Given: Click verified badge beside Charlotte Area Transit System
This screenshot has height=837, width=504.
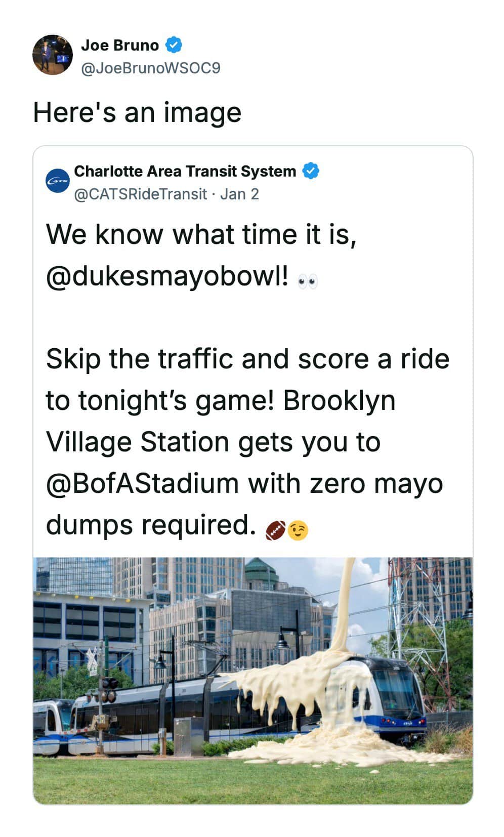Looking at the screenshot, I should pyautogui.click(x=311, y=171).
